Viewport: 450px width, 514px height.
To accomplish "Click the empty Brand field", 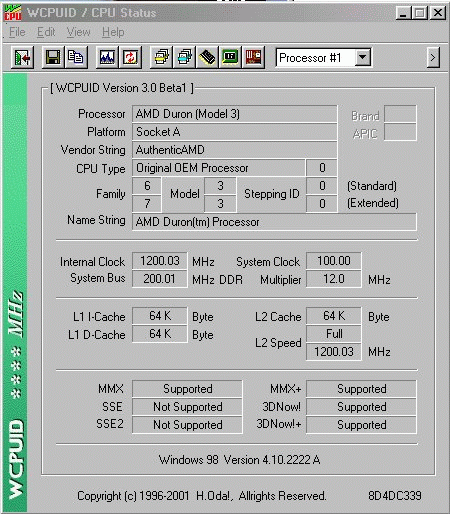I will click(x=400, y=114).
